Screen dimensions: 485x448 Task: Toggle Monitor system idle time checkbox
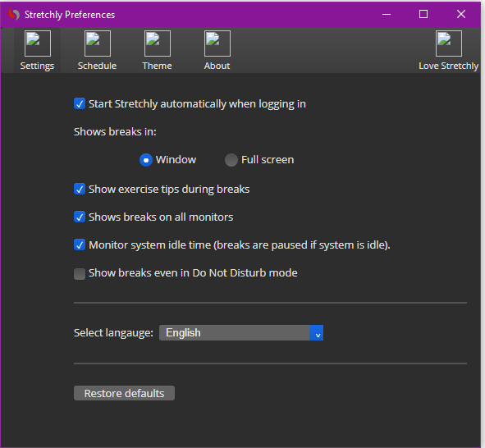pyautogui.click(x=80, y=245)
